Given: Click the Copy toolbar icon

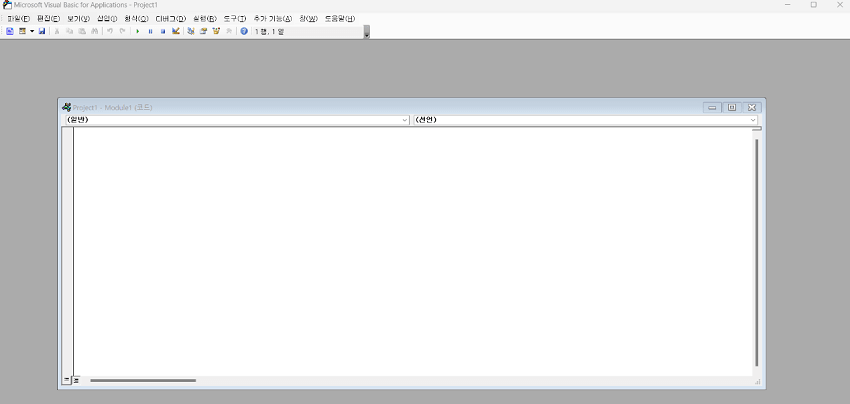Looking at the screenshot, I should coord(69,31).
